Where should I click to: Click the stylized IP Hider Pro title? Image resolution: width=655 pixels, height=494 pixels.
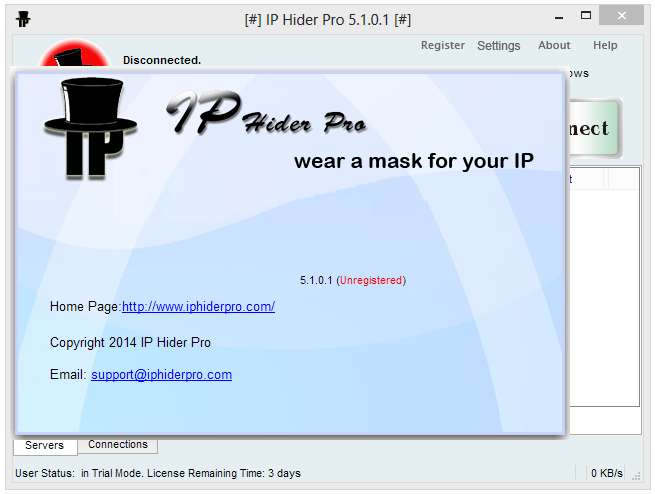267,113
